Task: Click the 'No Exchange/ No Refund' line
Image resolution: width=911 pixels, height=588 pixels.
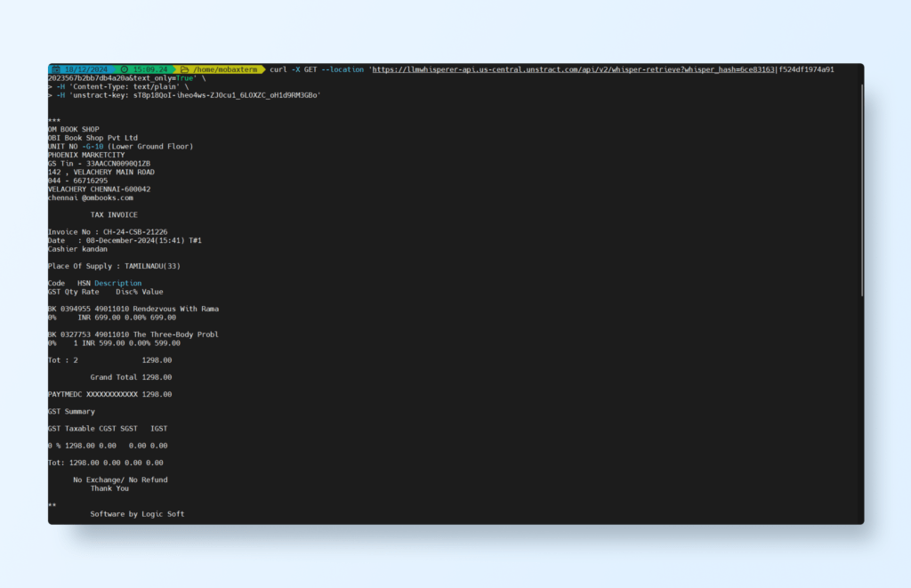Action: (120, 479)
